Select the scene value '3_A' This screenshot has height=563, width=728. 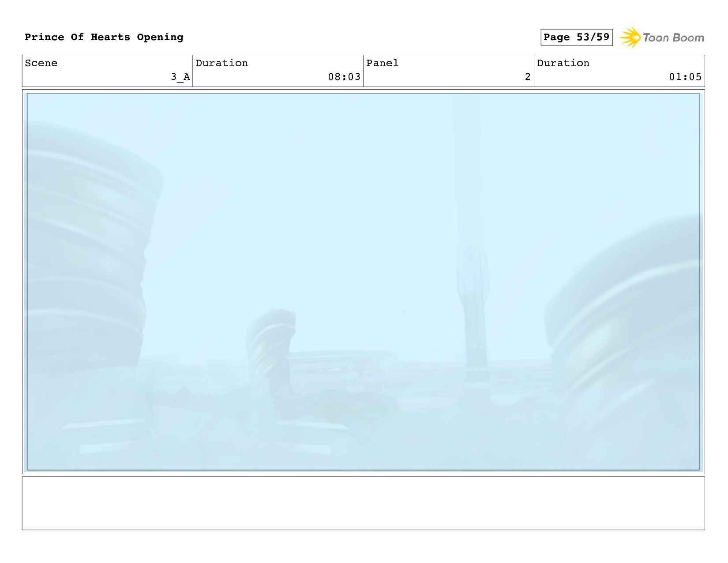pyautogui.click(x=180, y=77)
